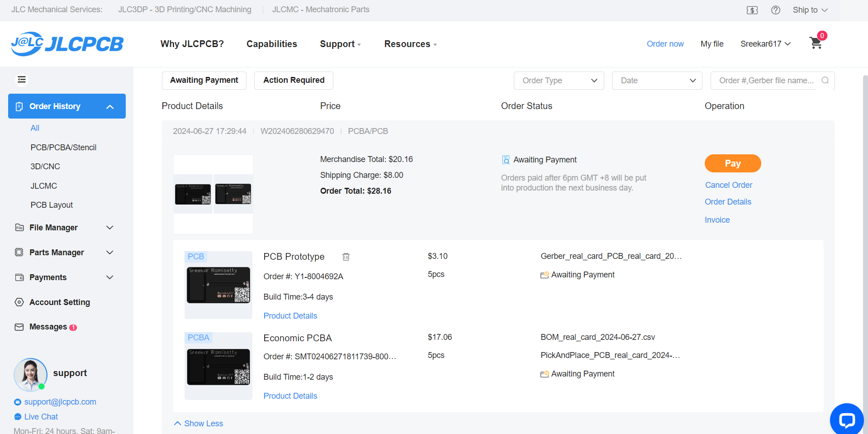
Task: Open My file link
Action: 712,44
